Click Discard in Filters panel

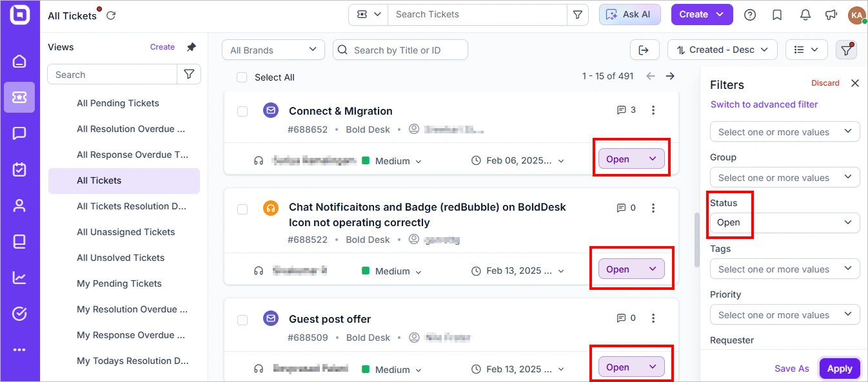click(825, 83)
